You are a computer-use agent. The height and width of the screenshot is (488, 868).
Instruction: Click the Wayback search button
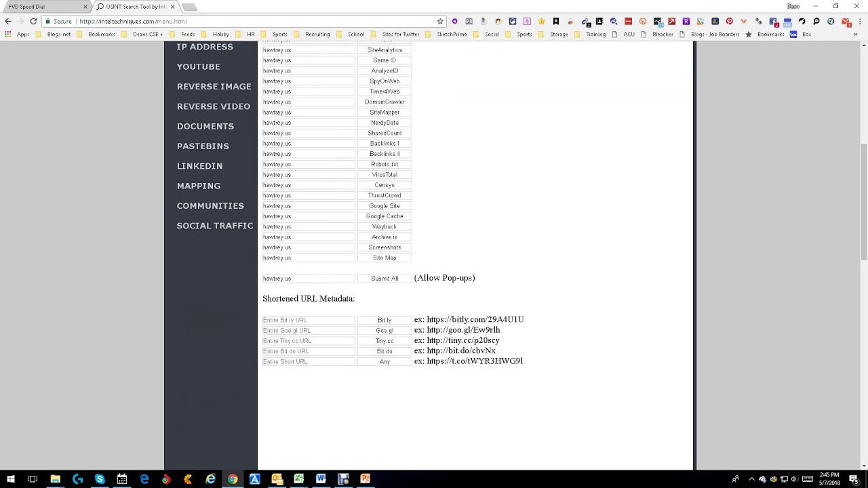coord(384,227)
